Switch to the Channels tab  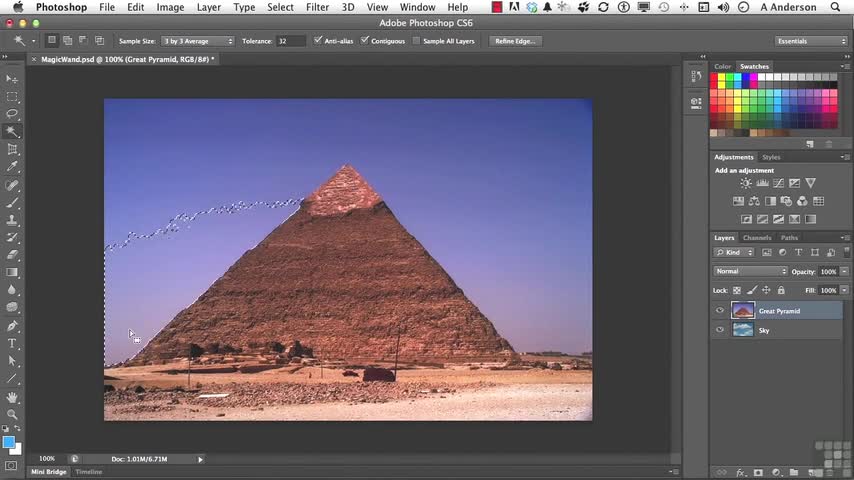757,238
